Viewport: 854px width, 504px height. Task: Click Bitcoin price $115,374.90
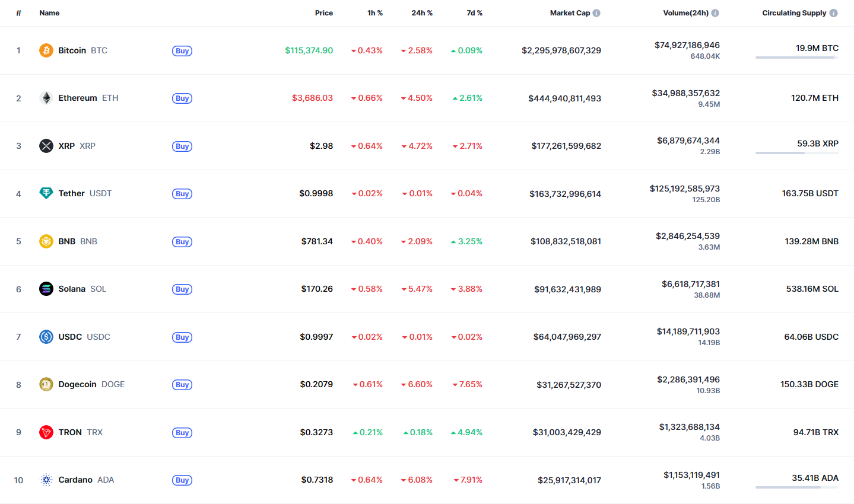pyautogui.click(x=309, y=50)
